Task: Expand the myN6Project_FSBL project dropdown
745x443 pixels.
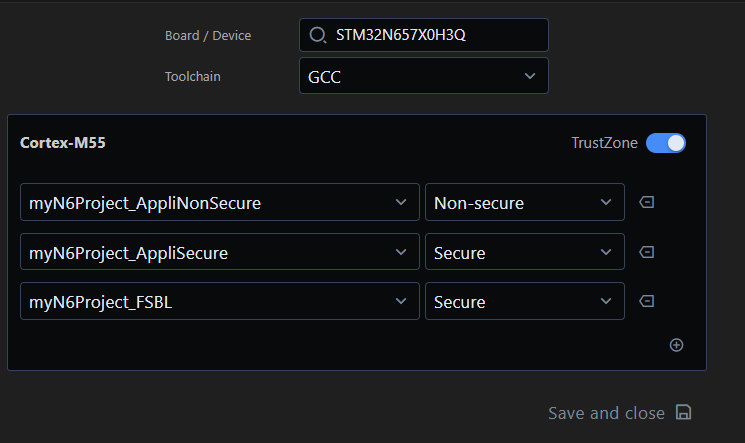Action: click(x=219, y=301)
